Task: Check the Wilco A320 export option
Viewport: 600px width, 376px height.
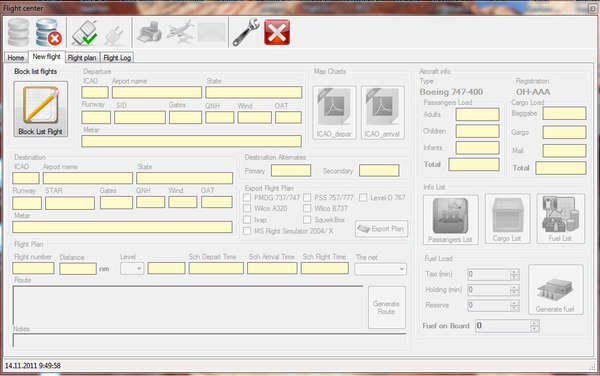Action: [x=247, y=208]
